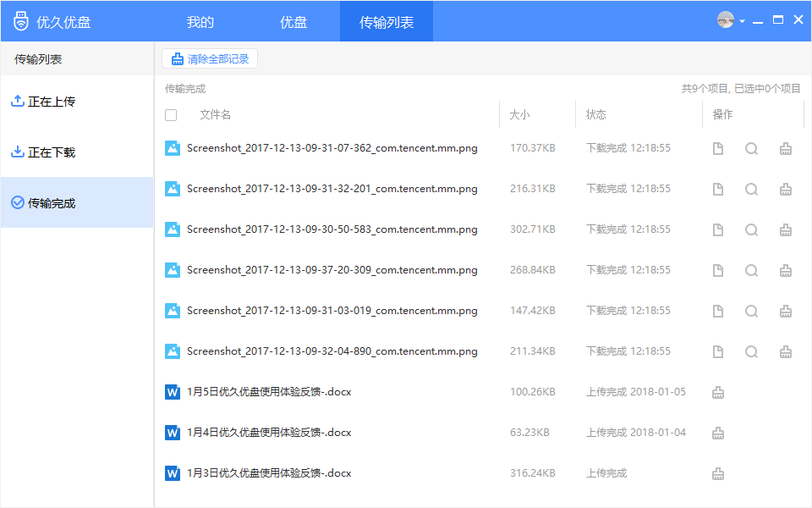This screenshot has width=812, height=508.
Task: Click magnifier icon for Screenshot 09-32-04-890 row
Action: [x=751, y=352]
